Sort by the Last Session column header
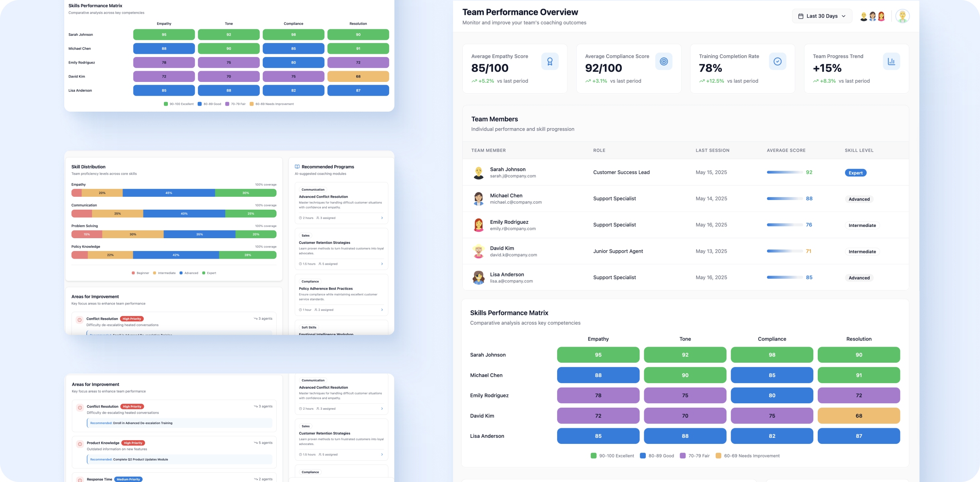The height and width of the screenshot is (482, 980). (x=713, y=150)
